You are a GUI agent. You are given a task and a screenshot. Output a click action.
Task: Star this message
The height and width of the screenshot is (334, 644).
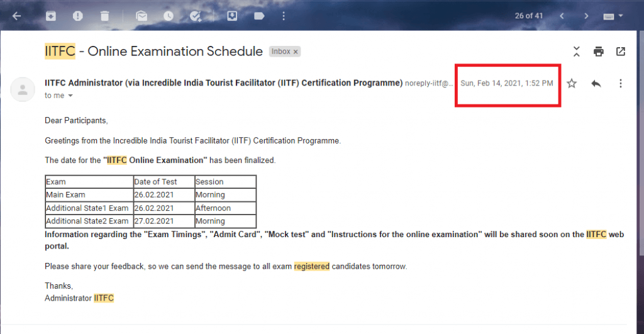coord(572,84)
